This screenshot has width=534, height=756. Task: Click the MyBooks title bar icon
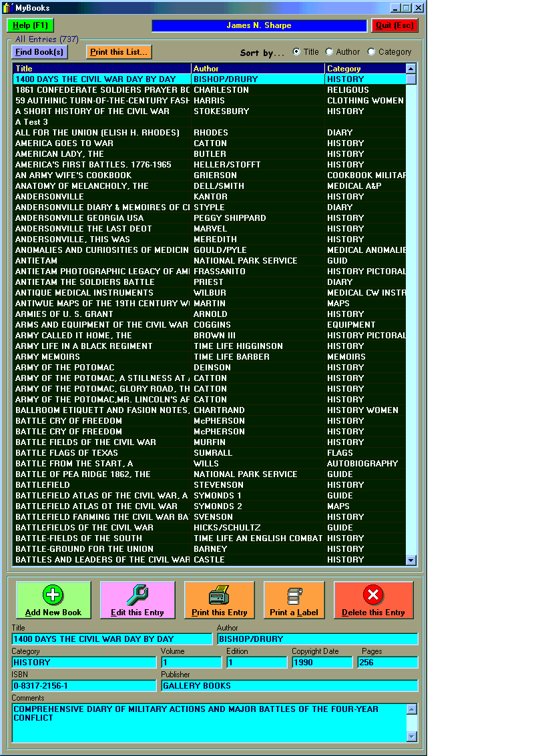(x=7, y=7)
